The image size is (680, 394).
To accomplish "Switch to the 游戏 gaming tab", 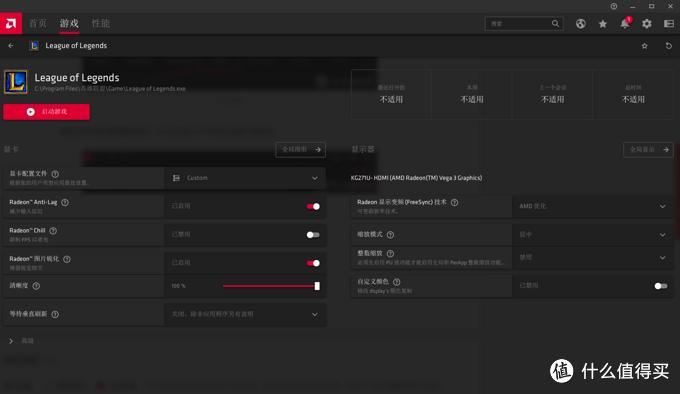I will (69, 23).
